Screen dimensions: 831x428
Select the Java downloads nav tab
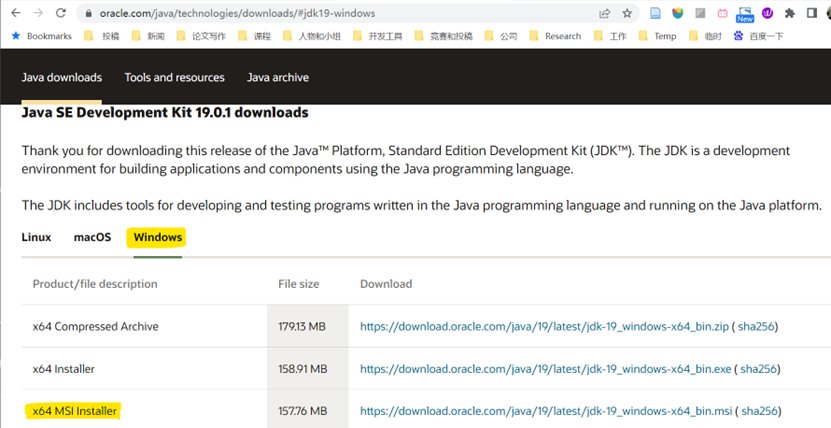pos(61,77)
